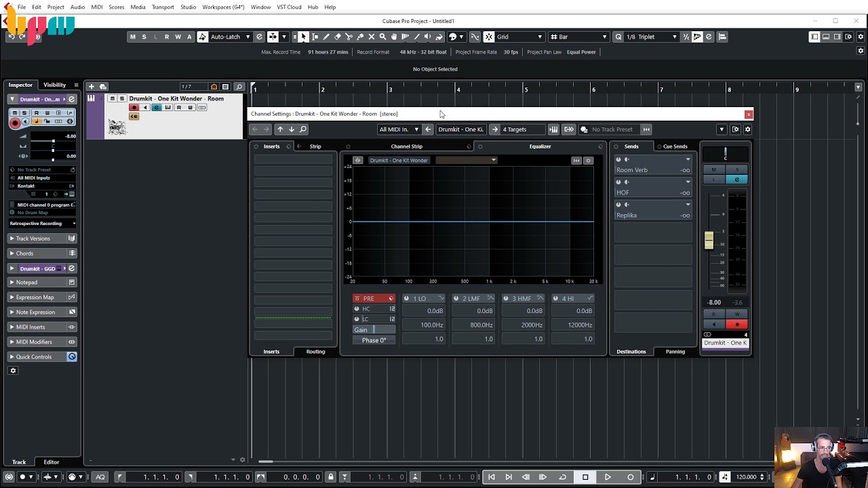Select the Zoom magnifier tool

coord(382,37)
